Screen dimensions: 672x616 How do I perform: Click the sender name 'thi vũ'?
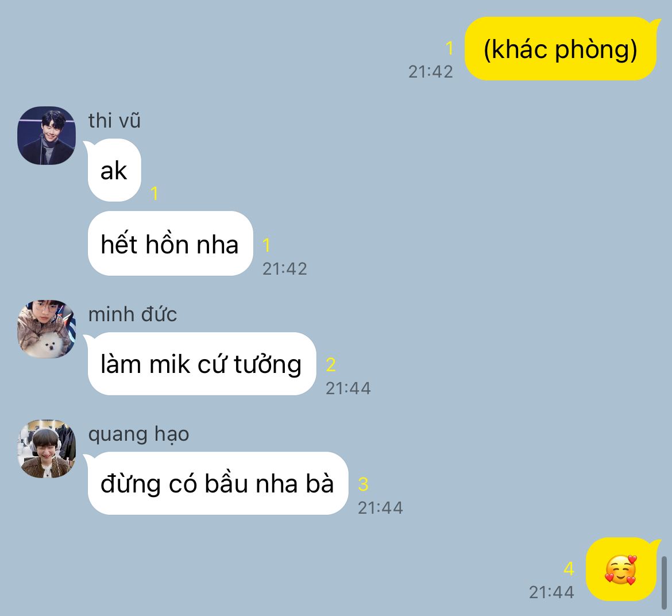114,121
